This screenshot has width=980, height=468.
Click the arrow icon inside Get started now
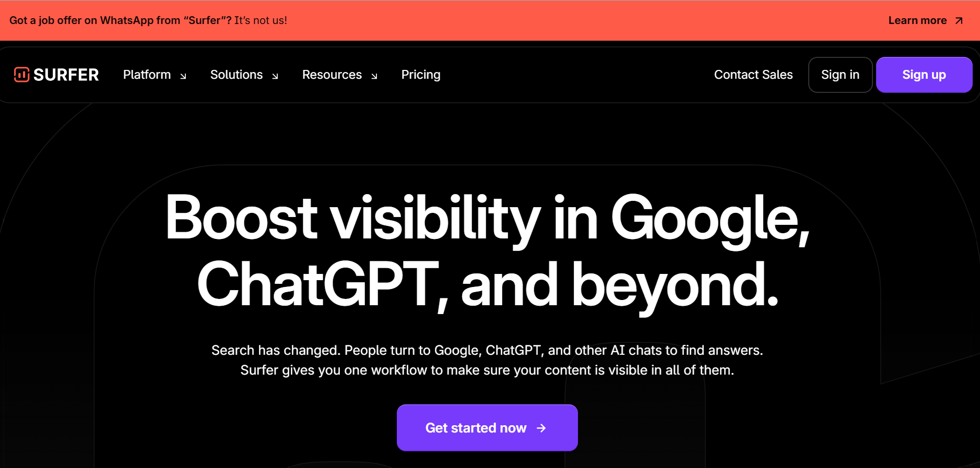click(541, 428)
